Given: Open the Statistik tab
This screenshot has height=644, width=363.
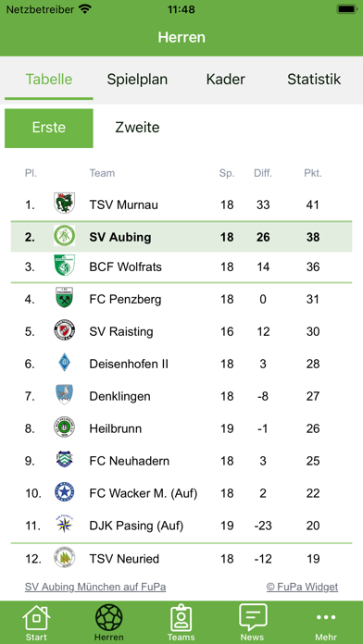Looking at the screenshot, I should (x=314, y=80).
